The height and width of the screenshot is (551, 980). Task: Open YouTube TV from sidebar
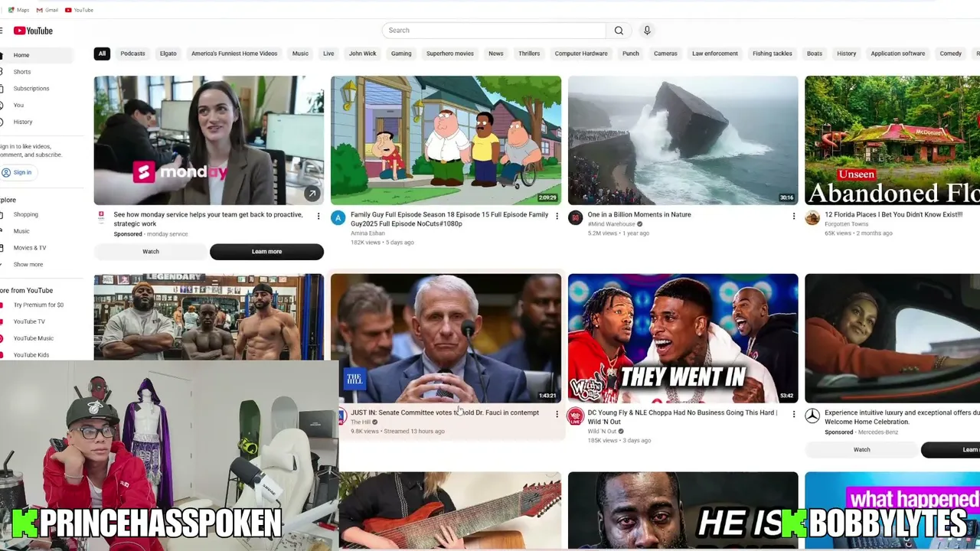[35, 321]
